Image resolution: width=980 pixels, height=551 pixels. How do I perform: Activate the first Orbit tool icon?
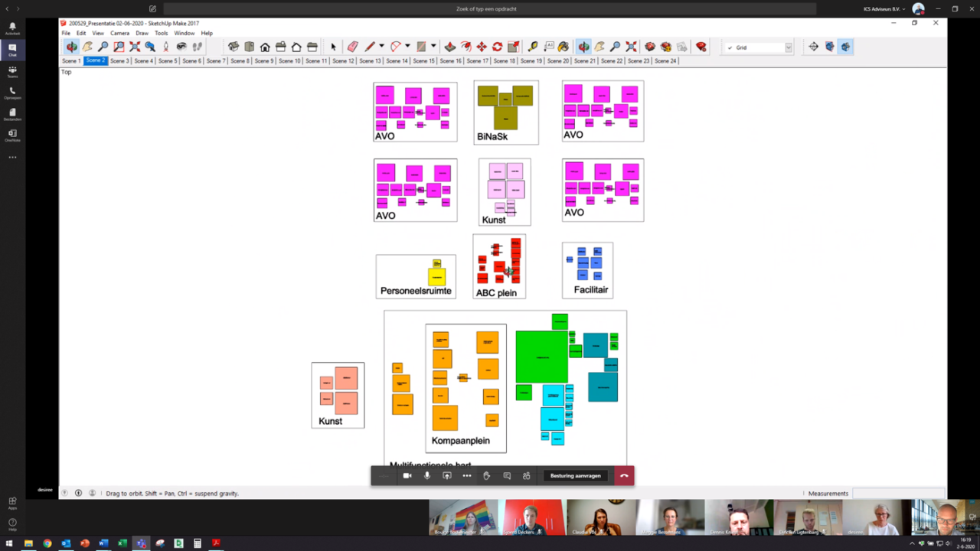tap(71, 47)
